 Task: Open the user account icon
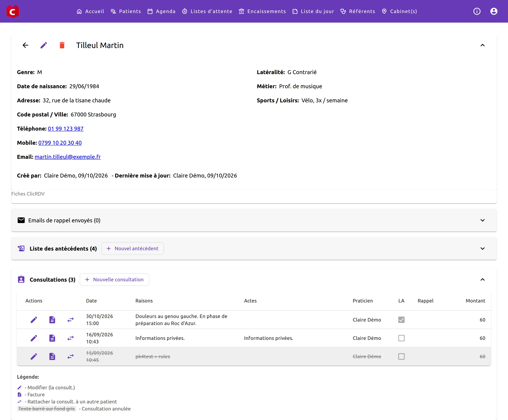(494, 11)
